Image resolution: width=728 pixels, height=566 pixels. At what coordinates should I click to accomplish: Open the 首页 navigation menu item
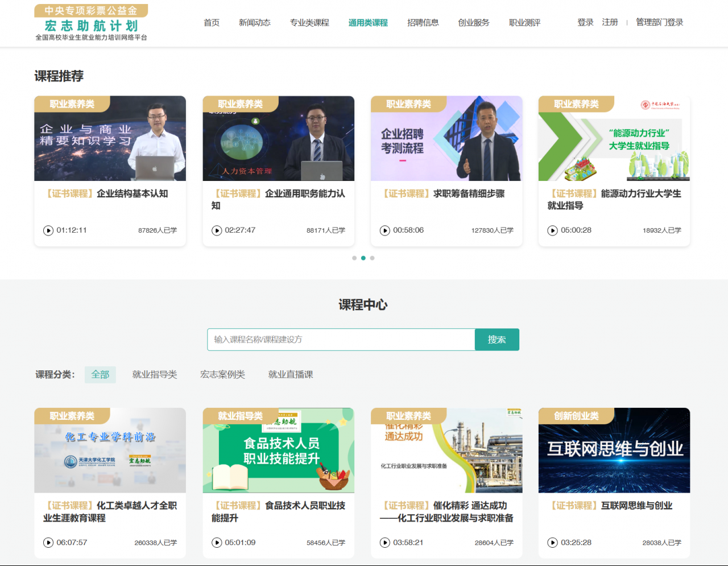[x=211, y=23]
